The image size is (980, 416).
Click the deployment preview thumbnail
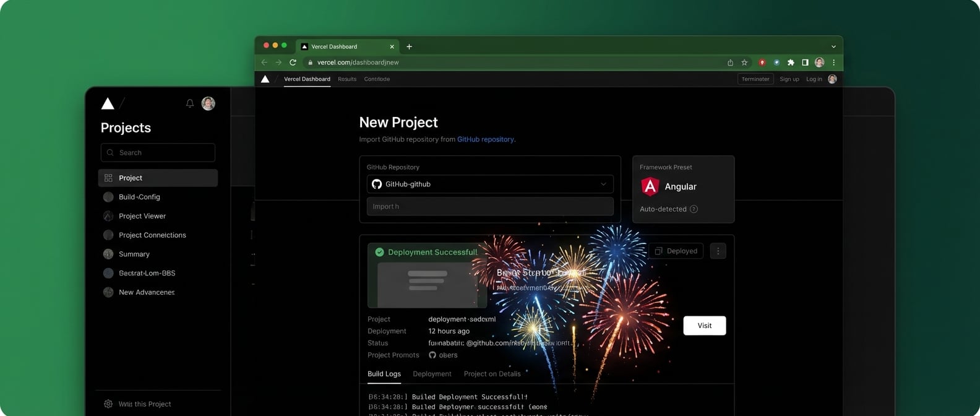[427, 284]
